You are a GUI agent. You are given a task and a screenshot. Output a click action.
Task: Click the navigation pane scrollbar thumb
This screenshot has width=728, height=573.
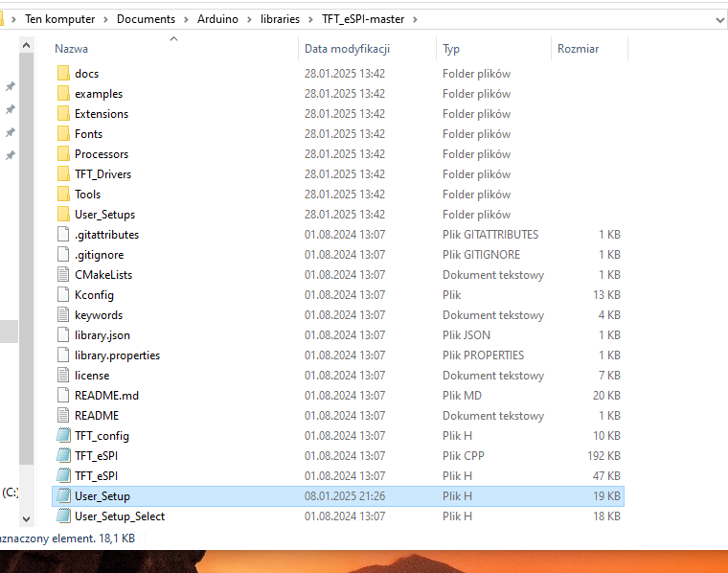pyautogui.click(x=27, y=259)
